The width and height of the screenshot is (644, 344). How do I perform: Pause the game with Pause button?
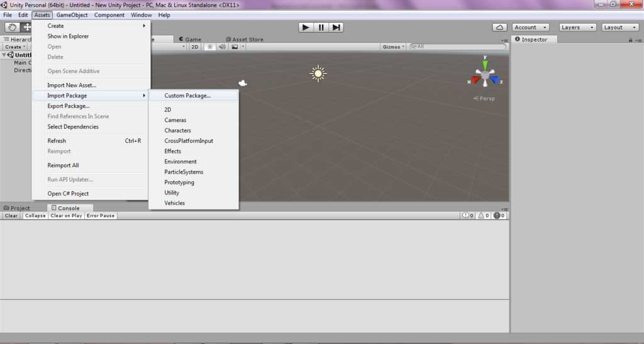(321, 28)
